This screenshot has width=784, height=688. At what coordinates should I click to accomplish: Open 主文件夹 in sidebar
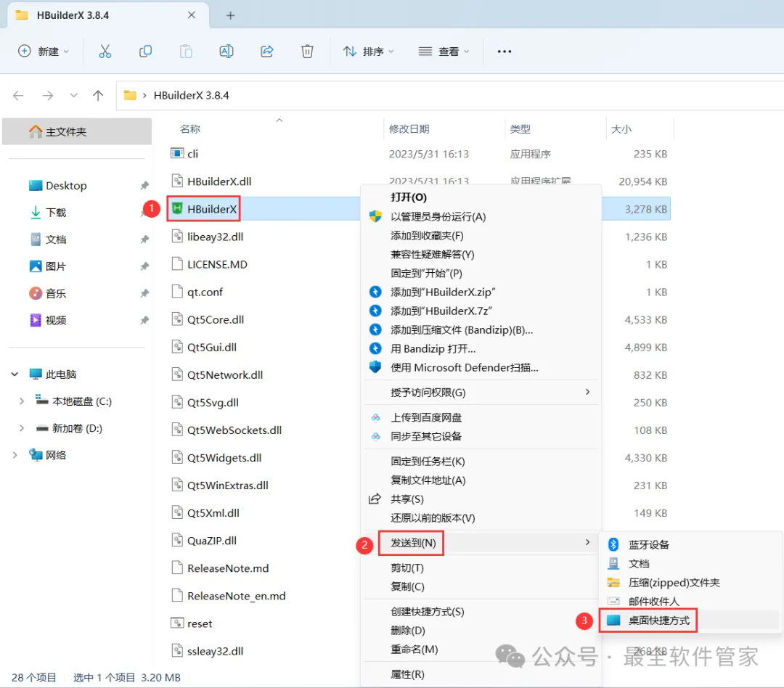(77, 131)
